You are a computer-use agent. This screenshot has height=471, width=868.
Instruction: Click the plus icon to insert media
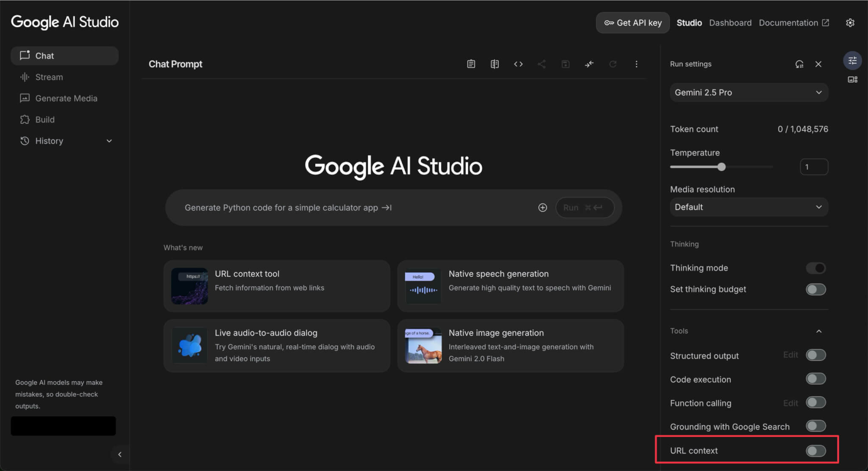[x=542, y=208]
